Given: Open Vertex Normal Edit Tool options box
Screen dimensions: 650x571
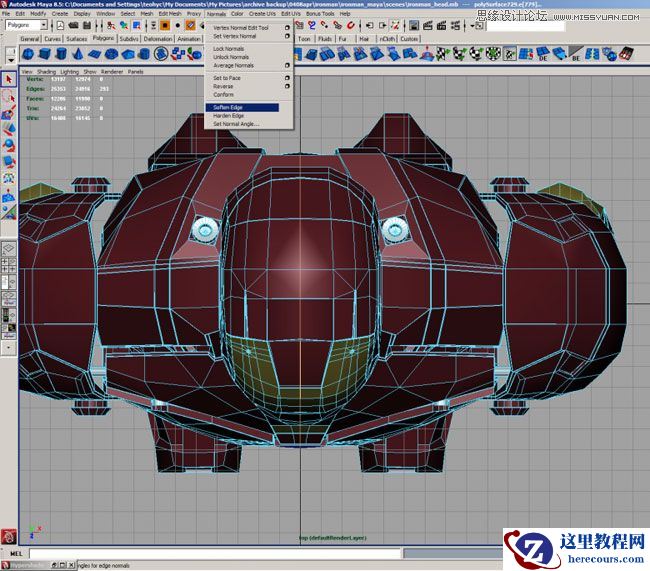Looking at the screenshot, I should 287,28.
